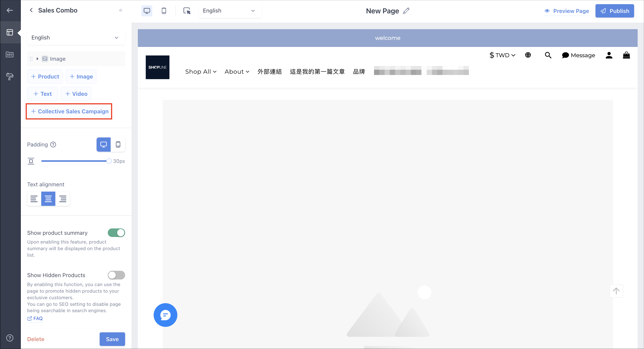Click the account user icon

[609, 55]
